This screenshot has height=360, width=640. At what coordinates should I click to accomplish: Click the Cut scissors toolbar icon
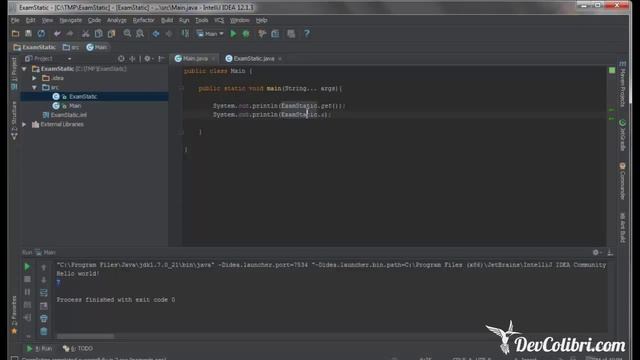point(86,34)
